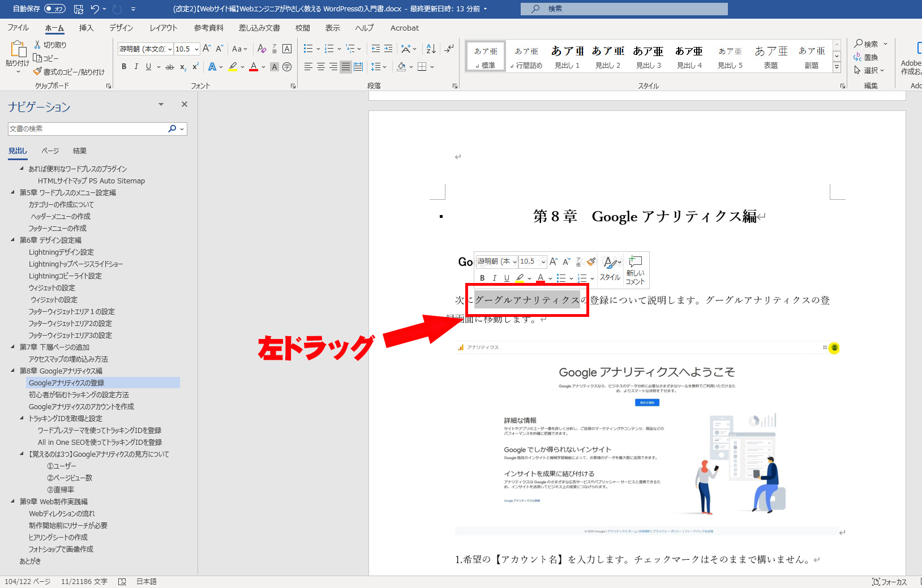922x588 pixels.
Task: Open the ribbon font name combo box
Action: (145, 49)
